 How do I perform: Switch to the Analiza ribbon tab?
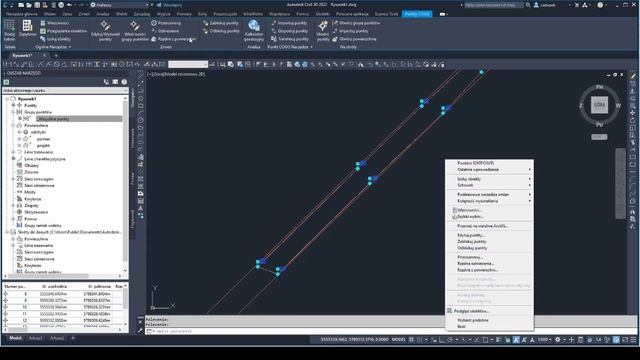[102, 14]
